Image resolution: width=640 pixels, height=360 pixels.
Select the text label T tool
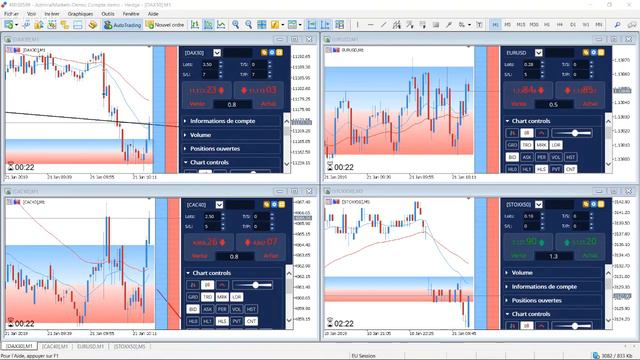pyautogui.click(x=480, y=25)
